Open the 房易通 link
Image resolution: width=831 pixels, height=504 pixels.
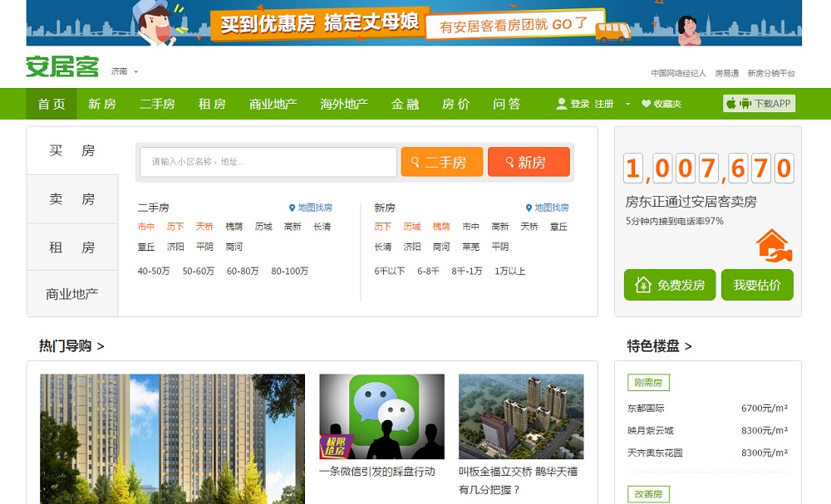coord(726,73)
